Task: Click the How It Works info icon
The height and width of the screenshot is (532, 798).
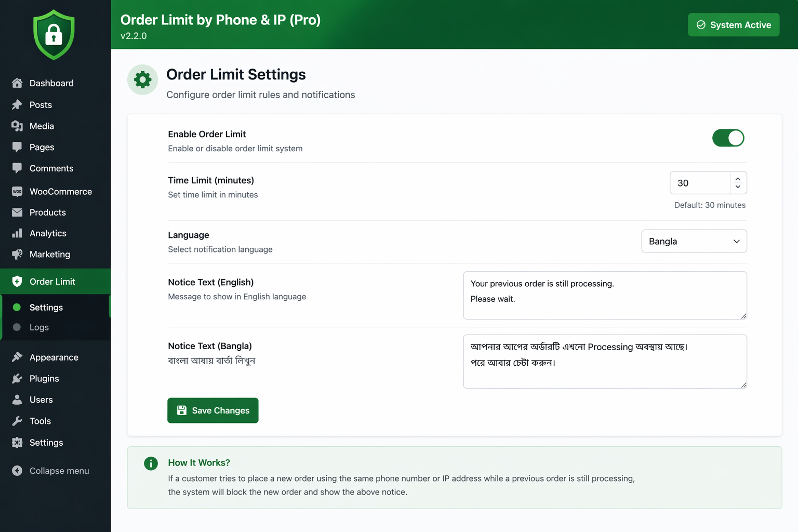Action: pos(151,463)
